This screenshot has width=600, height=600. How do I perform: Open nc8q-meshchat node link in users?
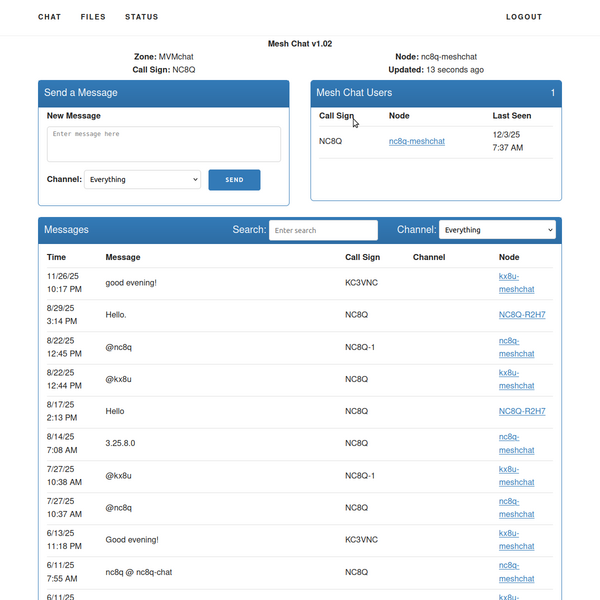pos(417,141)
